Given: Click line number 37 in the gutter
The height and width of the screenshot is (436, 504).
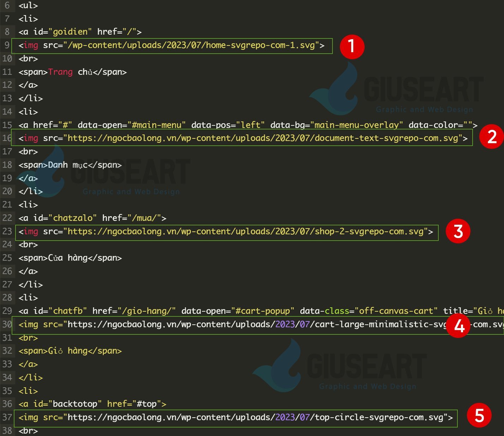Looking at the screenshot, I should pyautogui.click(x=7, y=417).
